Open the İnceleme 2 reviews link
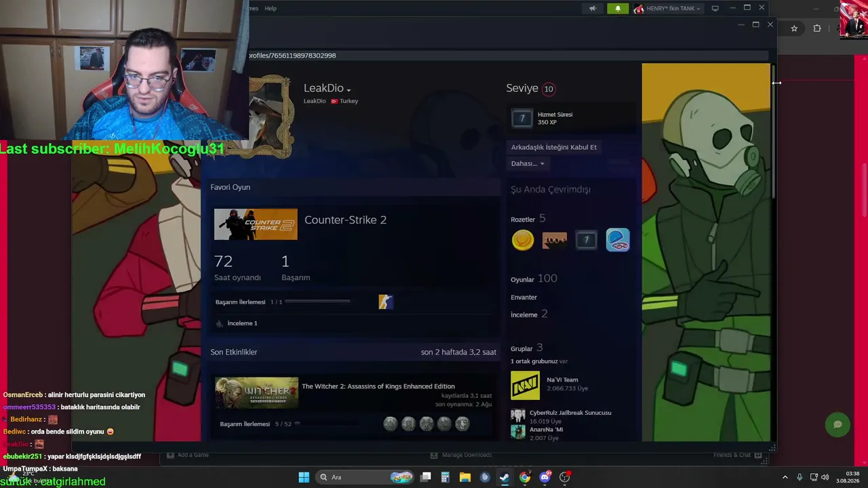This screenshot has width=868, height=488. pos(529,314)
